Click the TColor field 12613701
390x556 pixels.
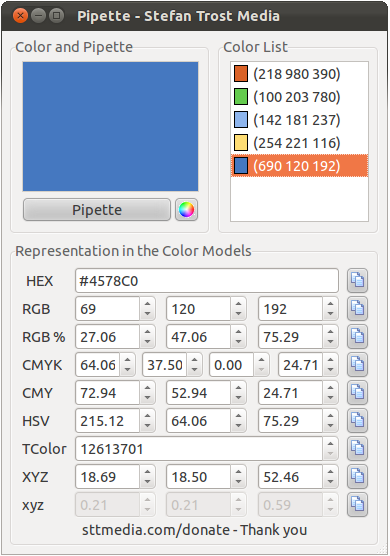click(199, 449)
